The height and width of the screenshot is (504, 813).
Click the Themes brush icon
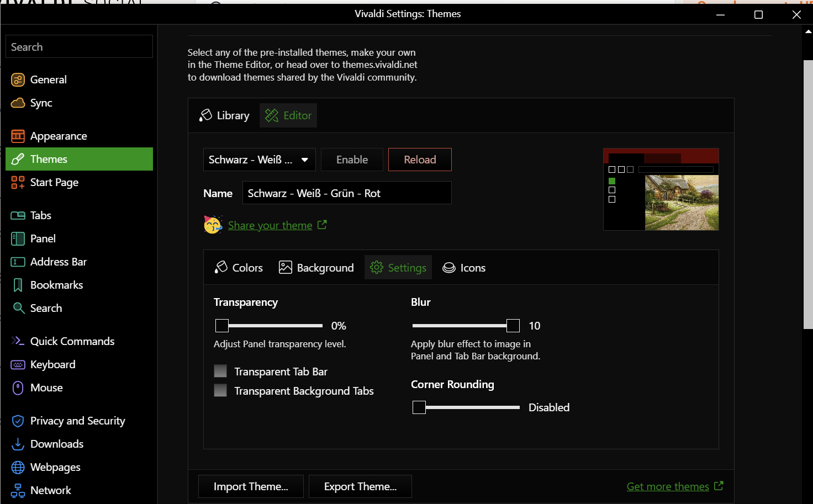click(18, 159)
